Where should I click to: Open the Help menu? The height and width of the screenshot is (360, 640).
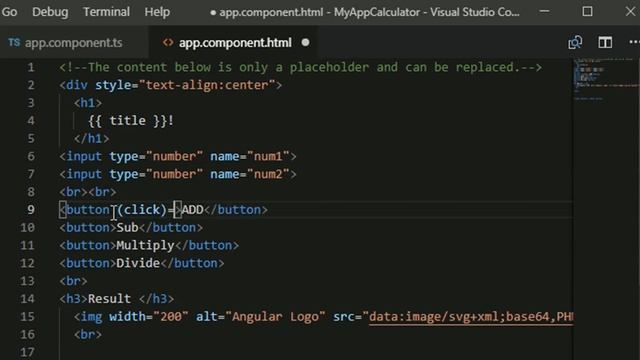tap(157, 12)
